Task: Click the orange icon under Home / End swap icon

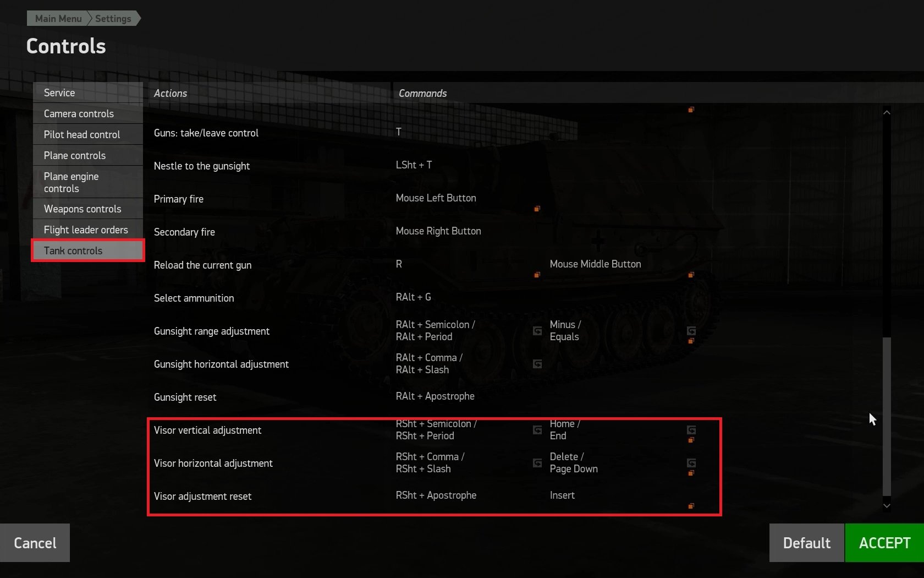Action: click(x=691, y=440)
